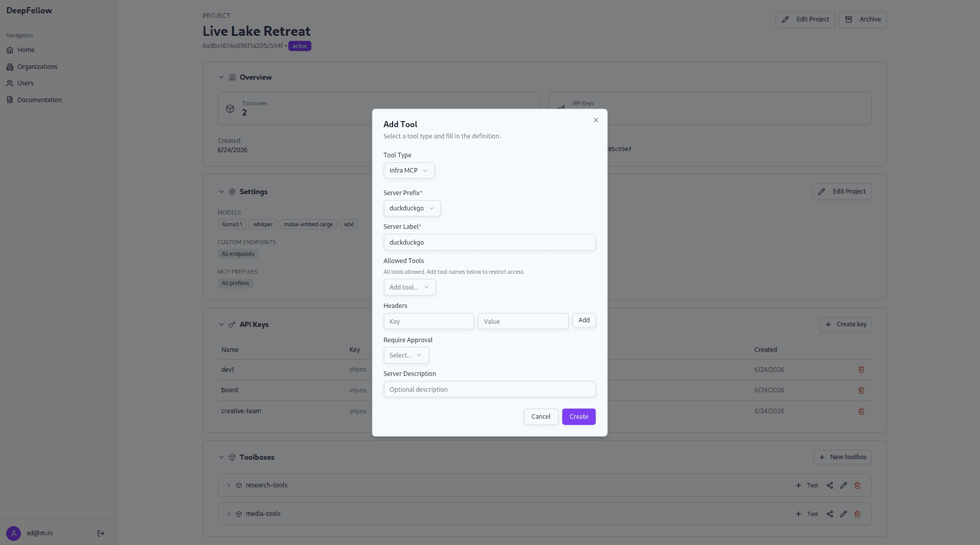Click the Toolboxes box icon in Overview
Viewport: 980px width, 545px height.
[230, 109]
